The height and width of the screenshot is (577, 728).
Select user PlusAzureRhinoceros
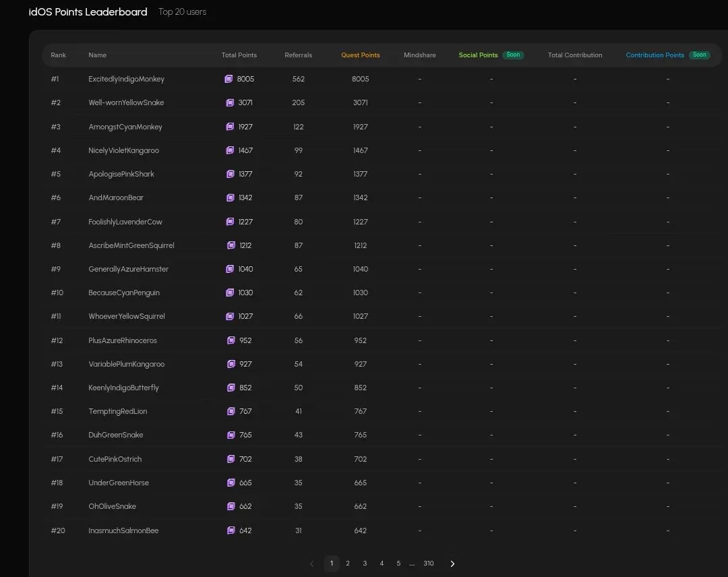tap(123, 340)
